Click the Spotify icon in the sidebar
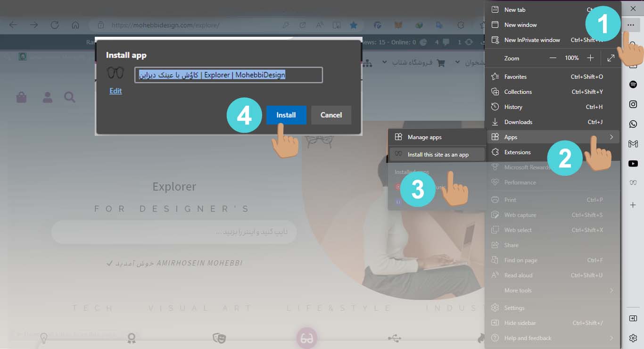The width and height of the screenshot is (644, 349). tap(633, 84)
